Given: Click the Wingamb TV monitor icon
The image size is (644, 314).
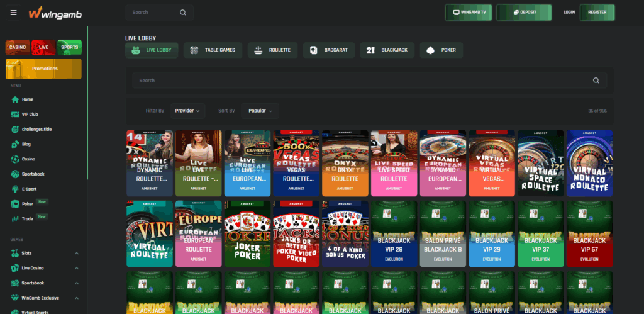Looking at the screenshot, I should click(x=456, y=13).
